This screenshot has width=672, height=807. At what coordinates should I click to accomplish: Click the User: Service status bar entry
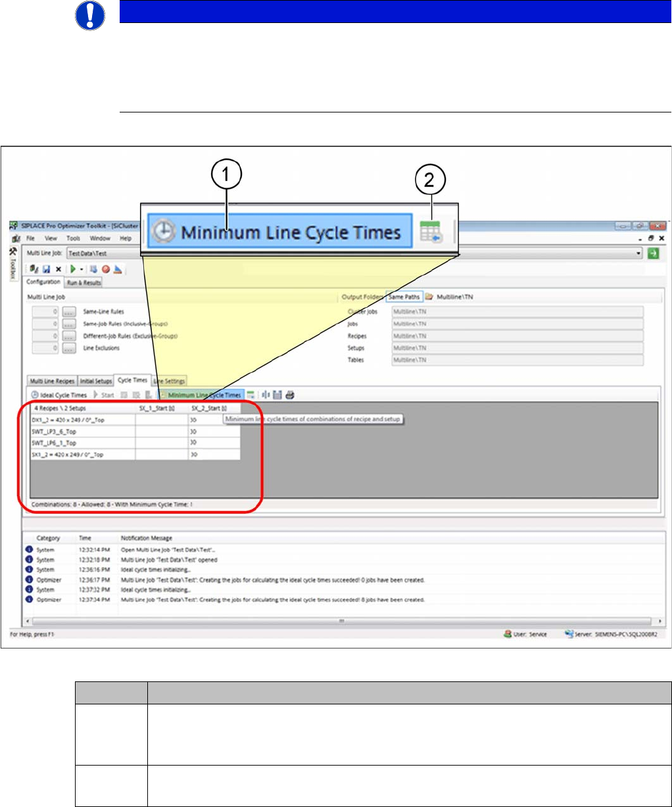525,634
